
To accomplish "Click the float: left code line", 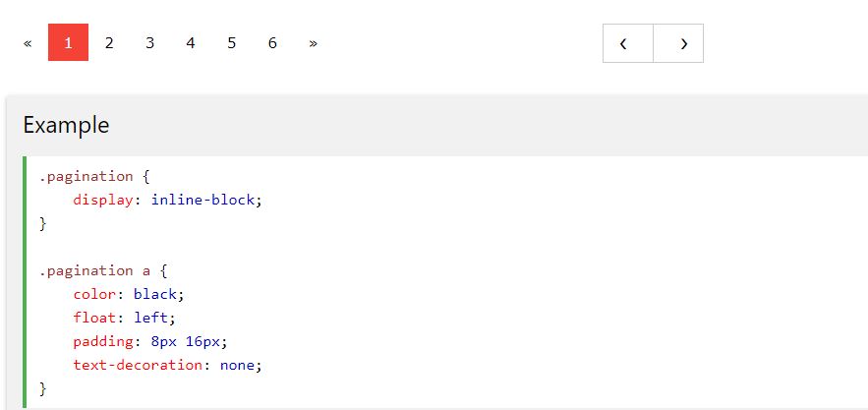I will tap(124, 318).
